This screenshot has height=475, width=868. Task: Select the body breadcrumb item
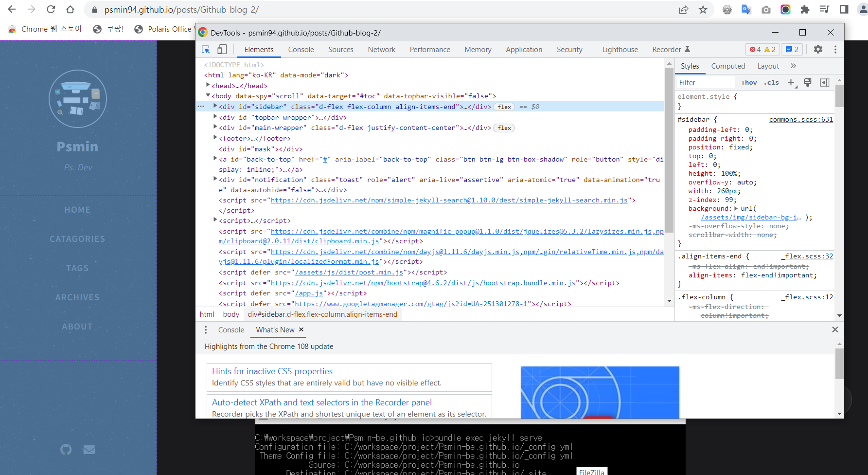point(231,314)
